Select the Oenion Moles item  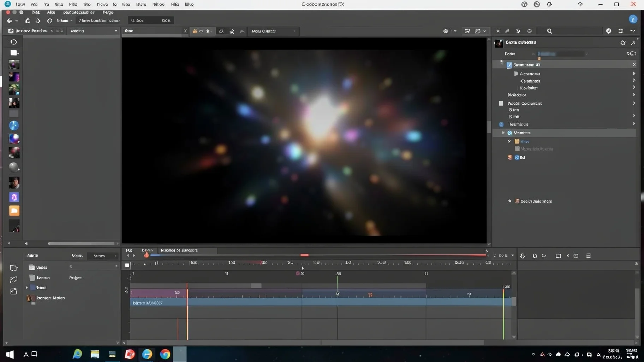pyautogui.click(x=46, y=298)
